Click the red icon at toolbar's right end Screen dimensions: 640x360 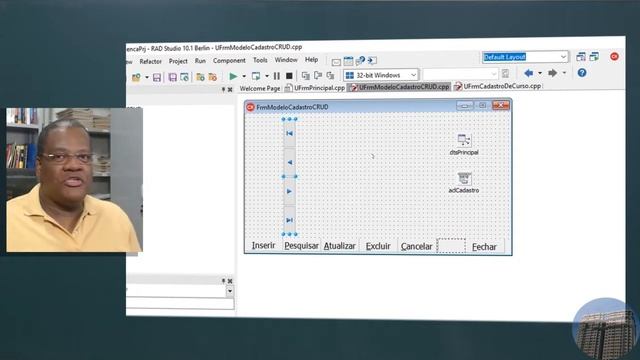pos(614,56)
